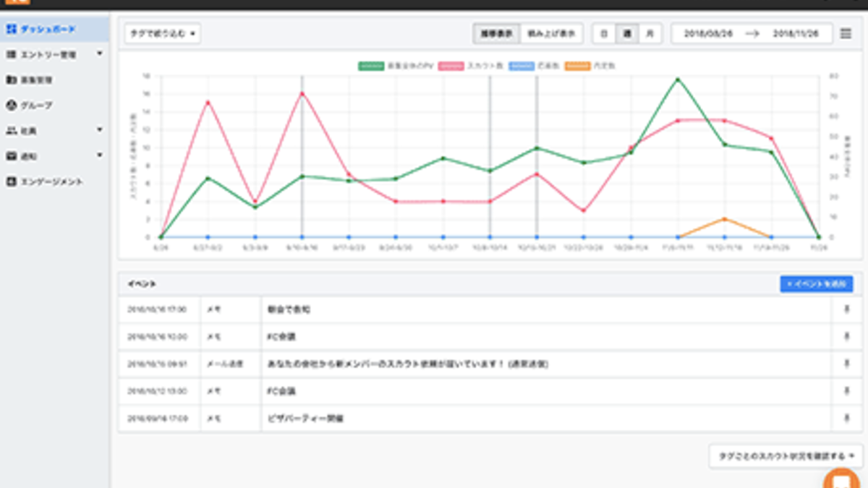Open the hamburger menu above the chart
Viewport: 868px width, 488px height.
[x=846, y=33]
